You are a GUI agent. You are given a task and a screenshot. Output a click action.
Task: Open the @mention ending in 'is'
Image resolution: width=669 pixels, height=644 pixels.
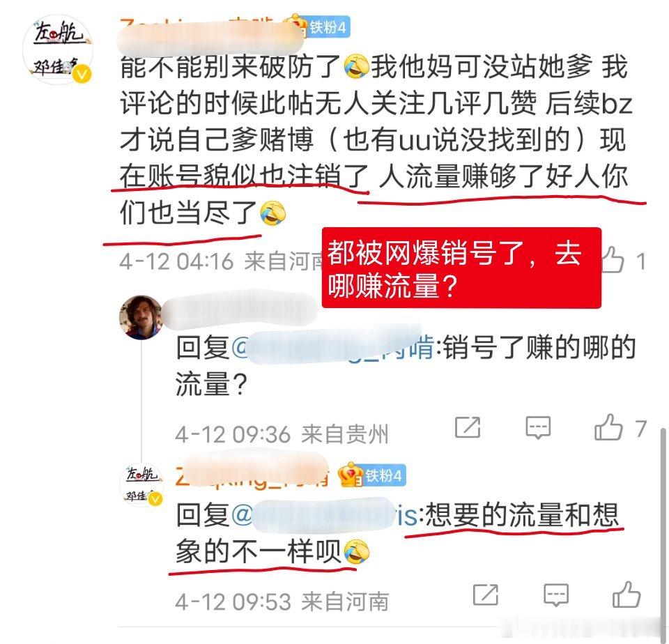[x=325, y=515]
